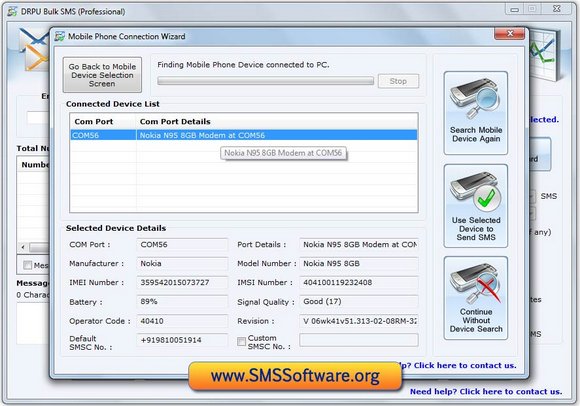Image resolution: width=580 pixels, height=406 pixels.
Task: Click the Operator Code field 40410
Action: 182,321
